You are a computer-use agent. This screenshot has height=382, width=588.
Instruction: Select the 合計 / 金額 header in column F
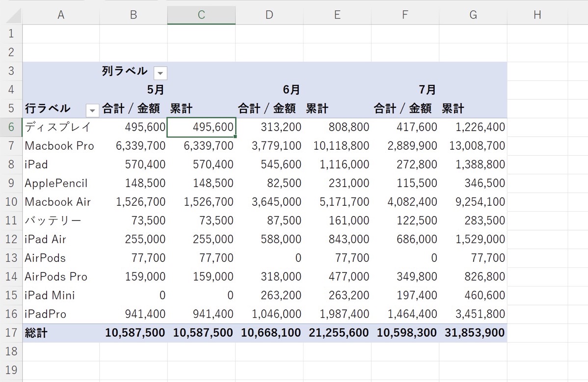pyautogui.click(x=405, y=109)
